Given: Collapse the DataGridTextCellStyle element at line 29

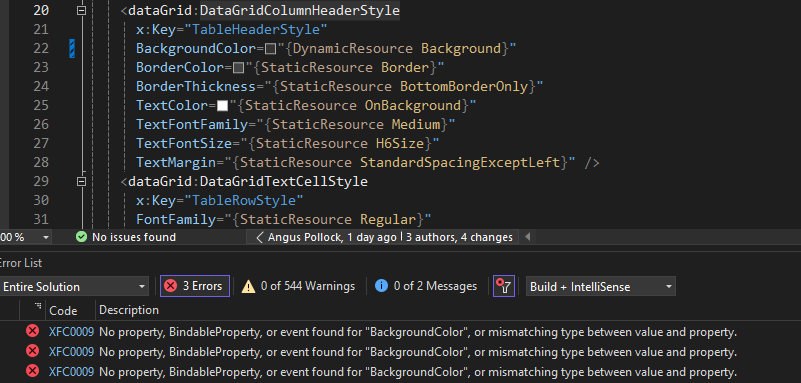Looking at the screenshot, I should coord(81,181).
